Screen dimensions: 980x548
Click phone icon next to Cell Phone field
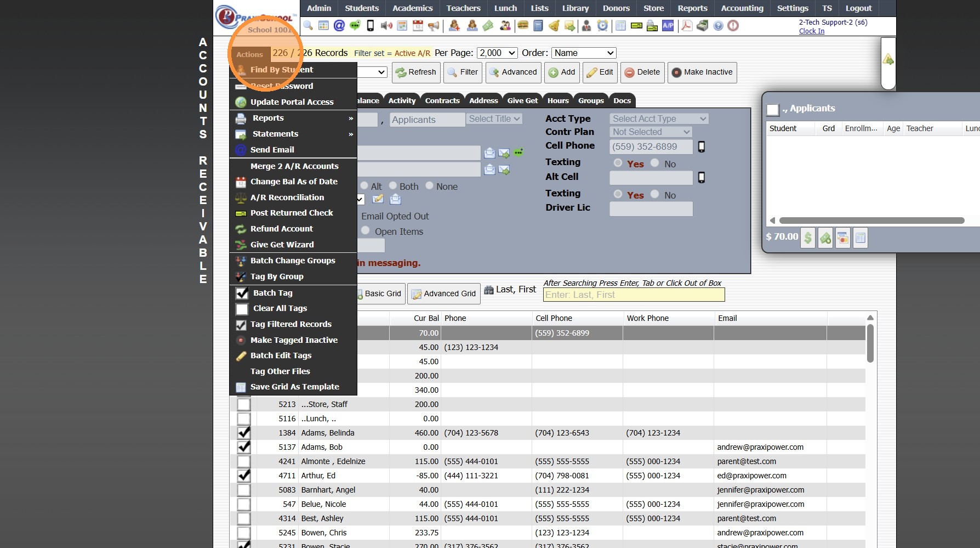701,146
